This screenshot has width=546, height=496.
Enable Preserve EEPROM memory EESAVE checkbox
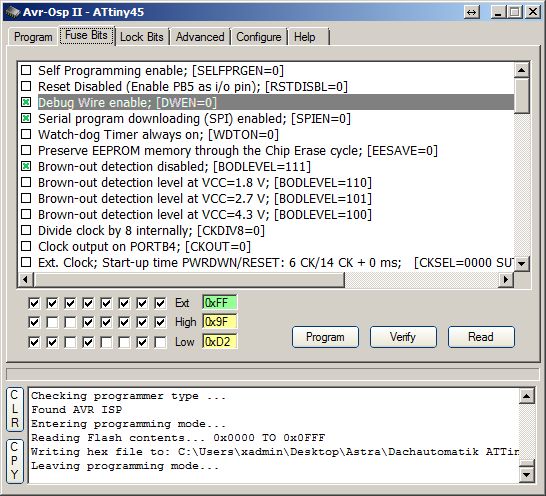pos(26,150)
